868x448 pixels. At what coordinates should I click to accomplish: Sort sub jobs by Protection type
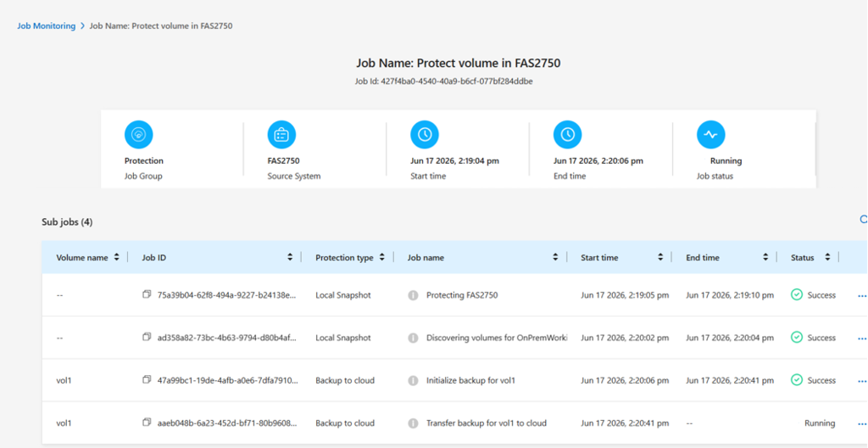point(381,257)
